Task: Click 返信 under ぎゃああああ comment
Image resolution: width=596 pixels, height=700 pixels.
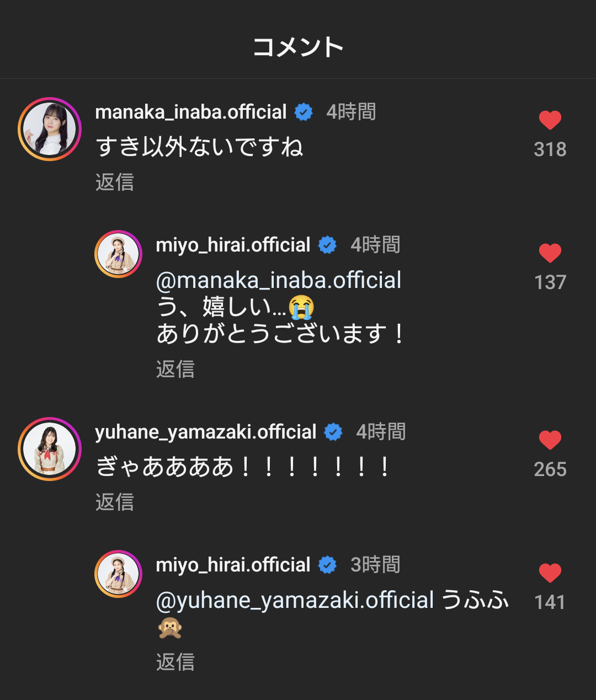Action: (115, 502)
